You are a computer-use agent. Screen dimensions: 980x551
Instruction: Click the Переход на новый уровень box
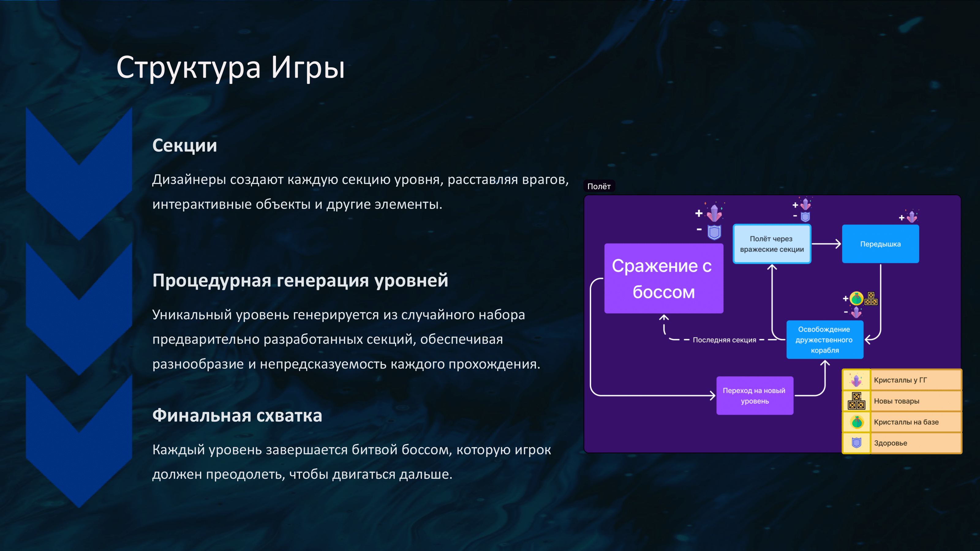click(754, 395)
